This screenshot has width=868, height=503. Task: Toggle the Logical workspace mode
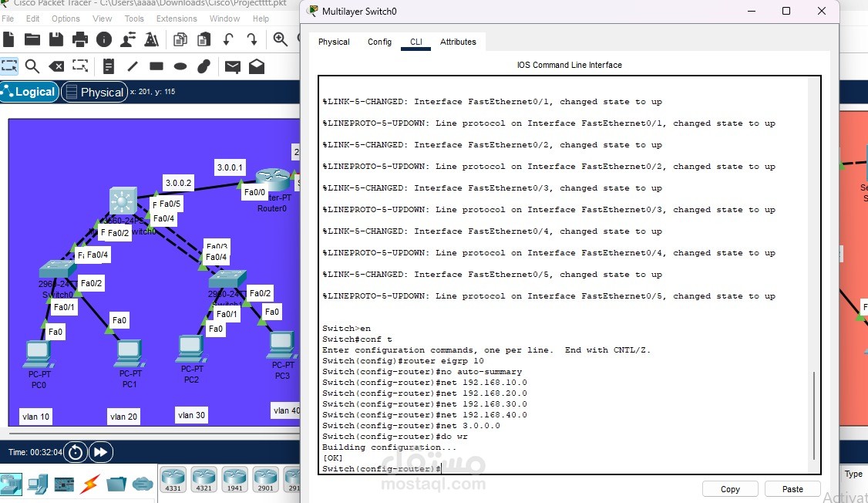pos(29,91)
